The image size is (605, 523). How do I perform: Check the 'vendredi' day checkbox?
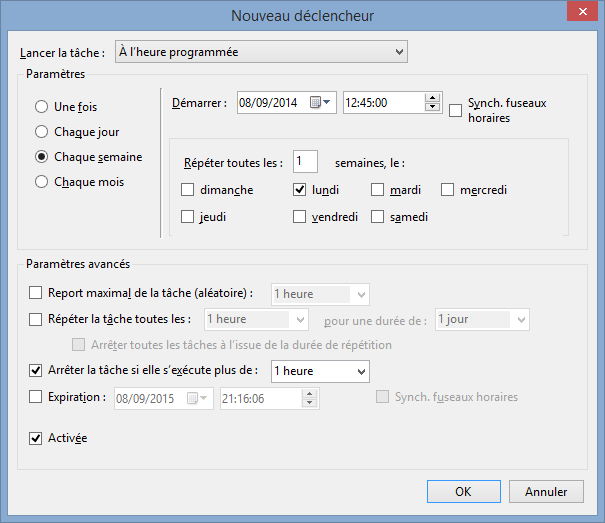pos(299,216)
